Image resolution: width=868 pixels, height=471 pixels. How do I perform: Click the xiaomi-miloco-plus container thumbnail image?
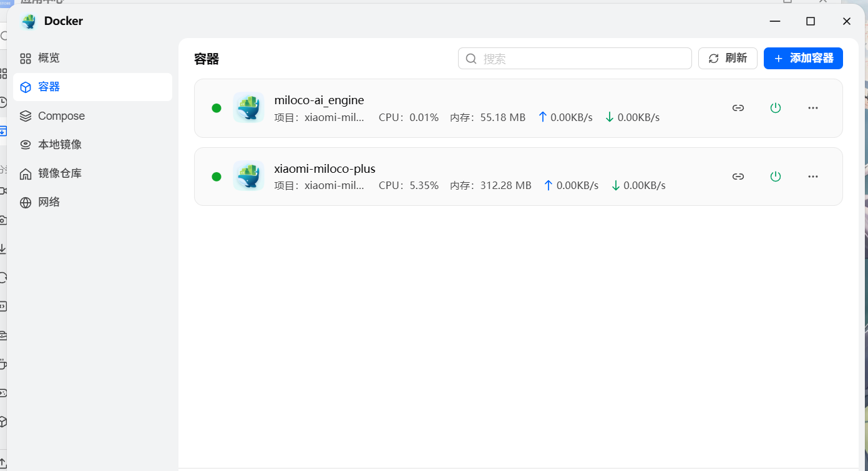pyautogui.click(x=248, y=175)
